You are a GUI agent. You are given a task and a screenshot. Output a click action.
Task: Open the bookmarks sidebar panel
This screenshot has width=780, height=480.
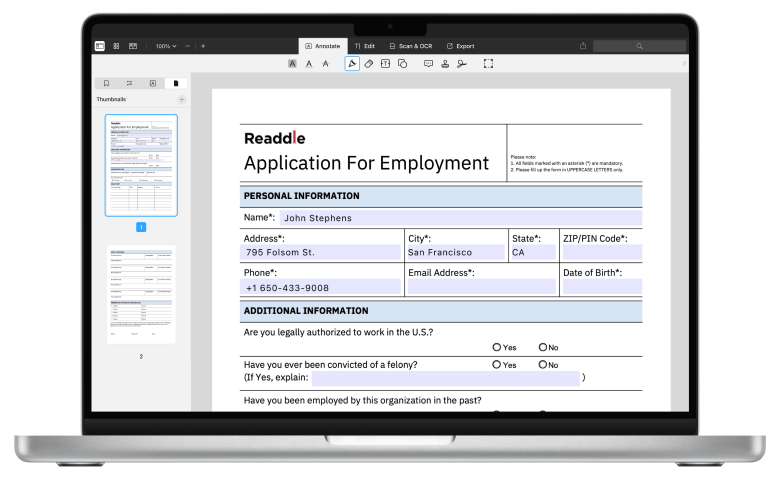coord(105,83)
